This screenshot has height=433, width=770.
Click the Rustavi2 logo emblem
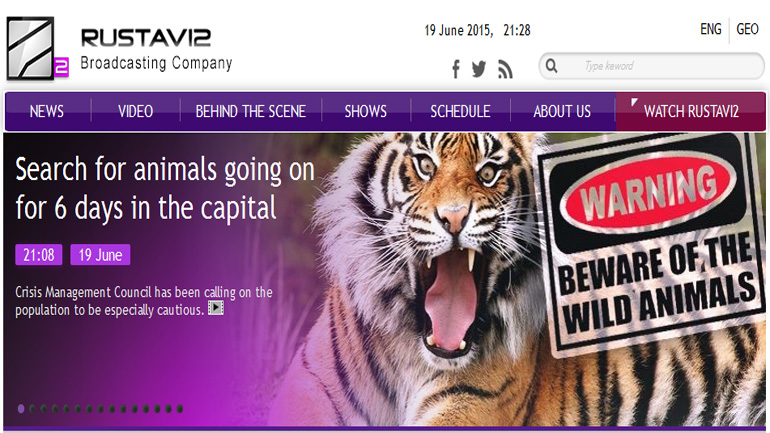coord(37,48)
